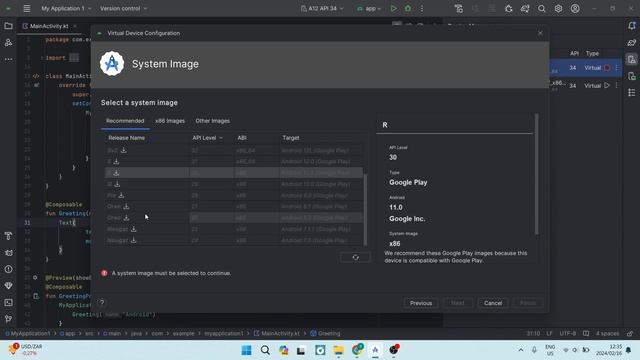
Task: Sort by API Level column header
Action: point(207,138)
